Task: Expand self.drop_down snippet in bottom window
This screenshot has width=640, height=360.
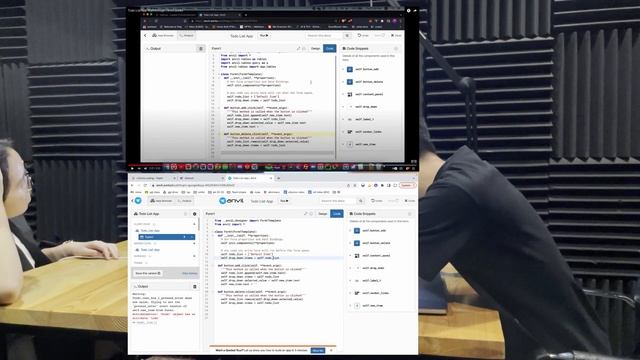Action: pos(350,268)
